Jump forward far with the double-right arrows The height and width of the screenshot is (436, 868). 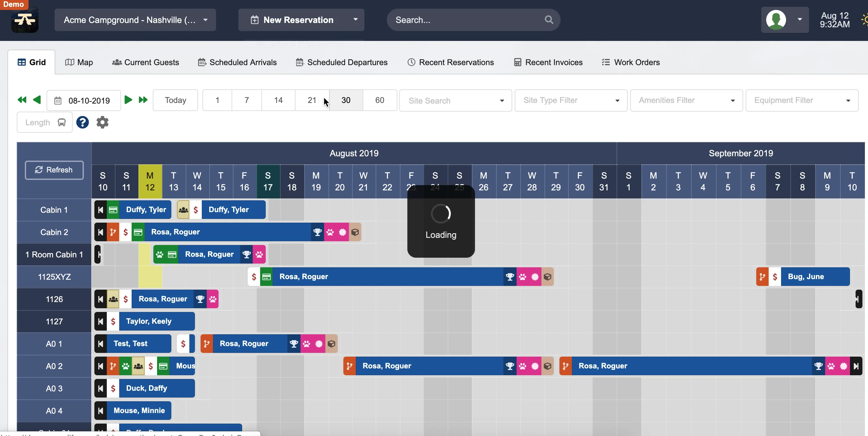tap(143, 100)
